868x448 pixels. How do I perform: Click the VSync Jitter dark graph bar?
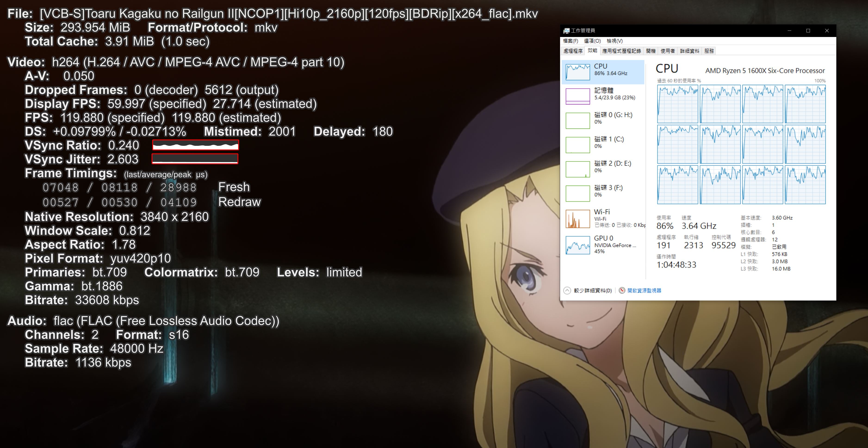(195, 159)
